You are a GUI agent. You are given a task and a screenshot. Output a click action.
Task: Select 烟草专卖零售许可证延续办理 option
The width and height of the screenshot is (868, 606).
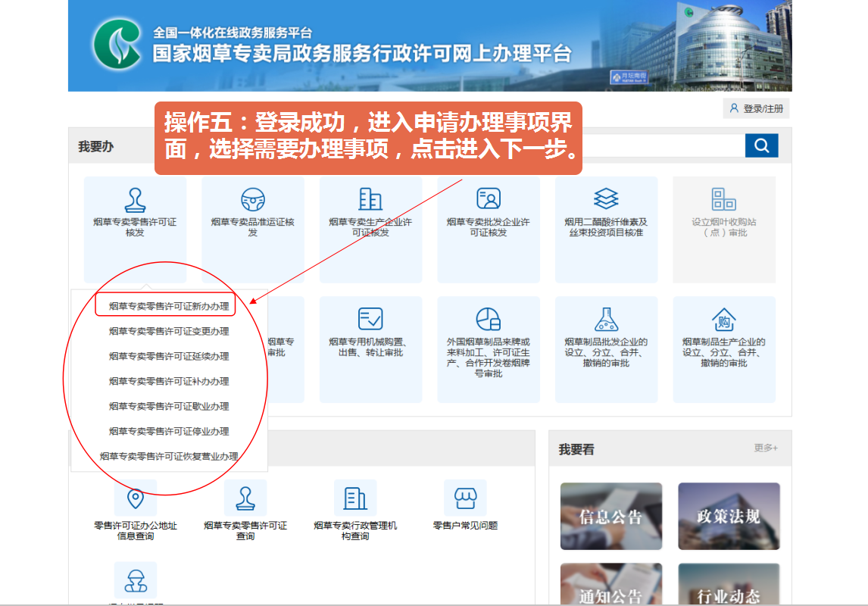(x=169, y=356)
